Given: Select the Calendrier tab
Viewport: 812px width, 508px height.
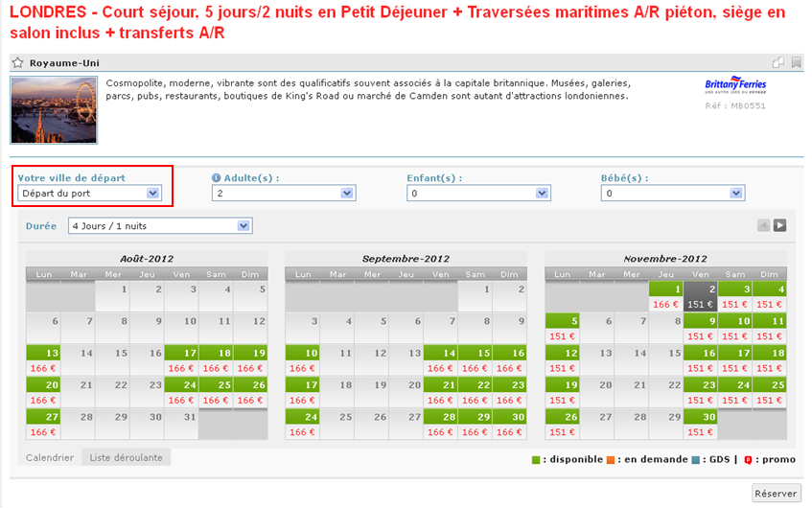Looking at the screenshot, I should point(50,457).
